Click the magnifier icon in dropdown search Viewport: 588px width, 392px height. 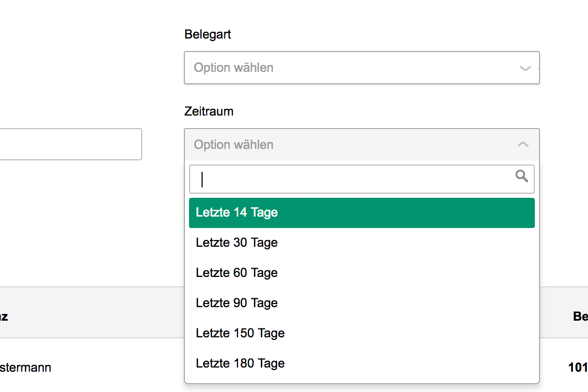tap(521, 176)
